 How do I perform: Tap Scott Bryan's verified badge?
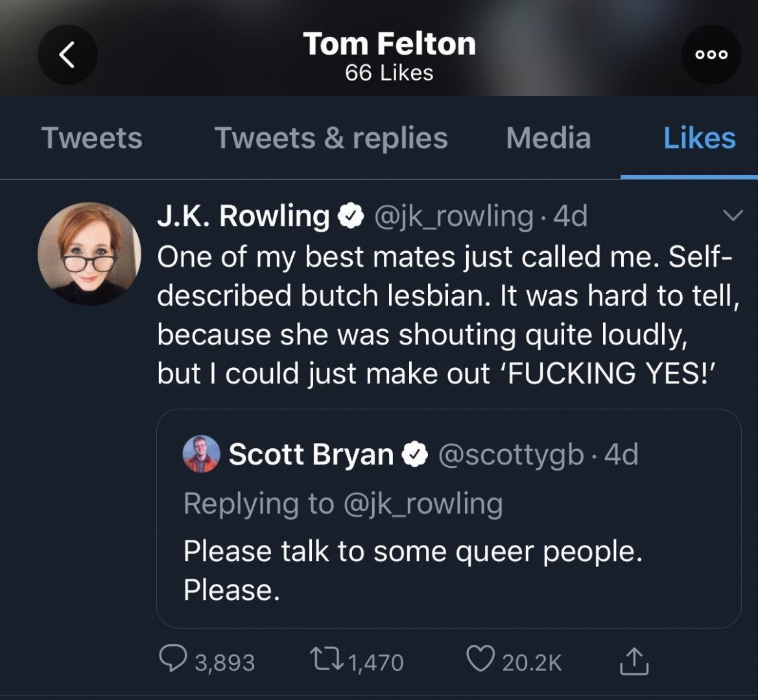click(415, 455)
